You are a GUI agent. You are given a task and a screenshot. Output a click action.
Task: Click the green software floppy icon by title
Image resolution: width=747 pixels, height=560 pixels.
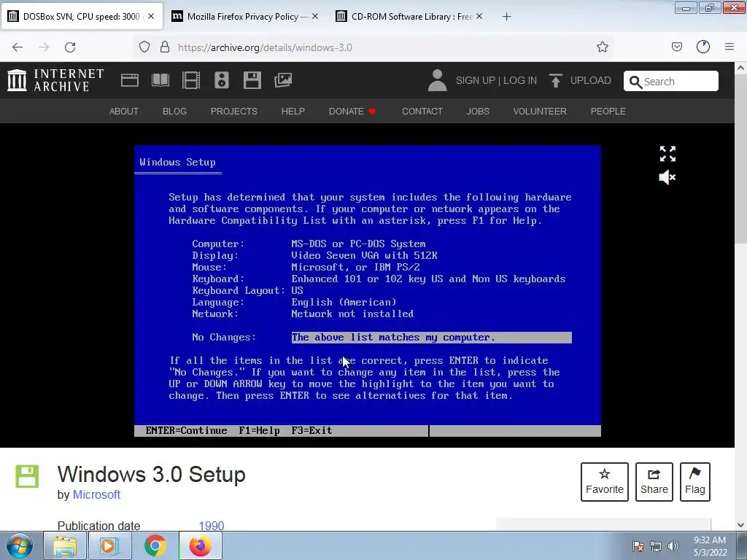[27, 476]
